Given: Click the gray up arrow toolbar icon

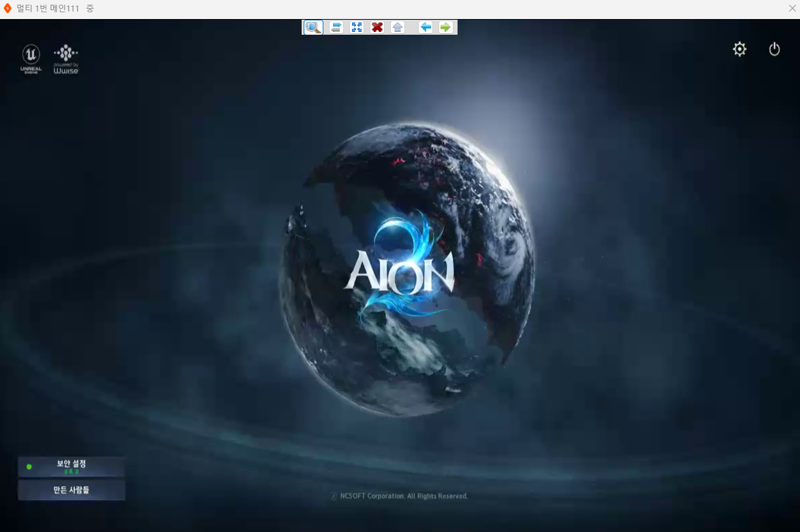Looking at the screenshot, I should pyautogui.click(x=398, y=27).
